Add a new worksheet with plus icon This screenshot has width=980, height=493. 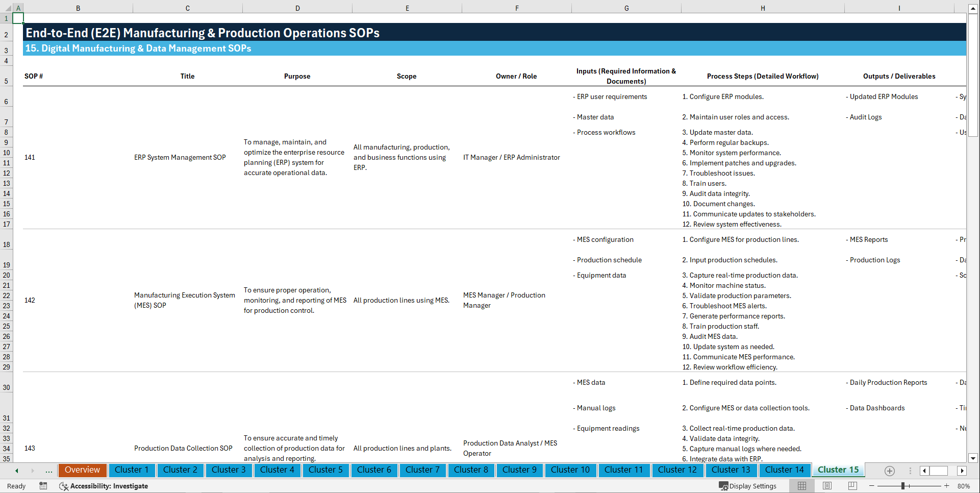click(890, 471)
